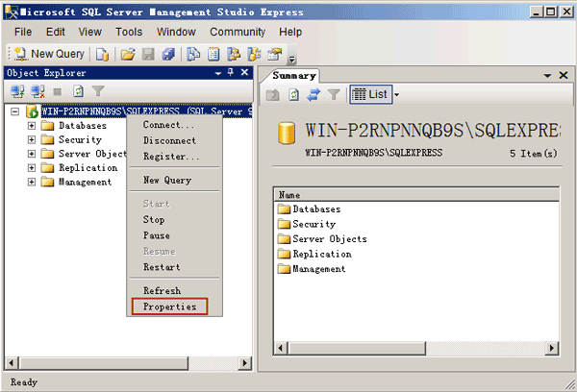Open the Help menu
The height and width of the screenshot is (392, 577).
[x=290, y=32]
